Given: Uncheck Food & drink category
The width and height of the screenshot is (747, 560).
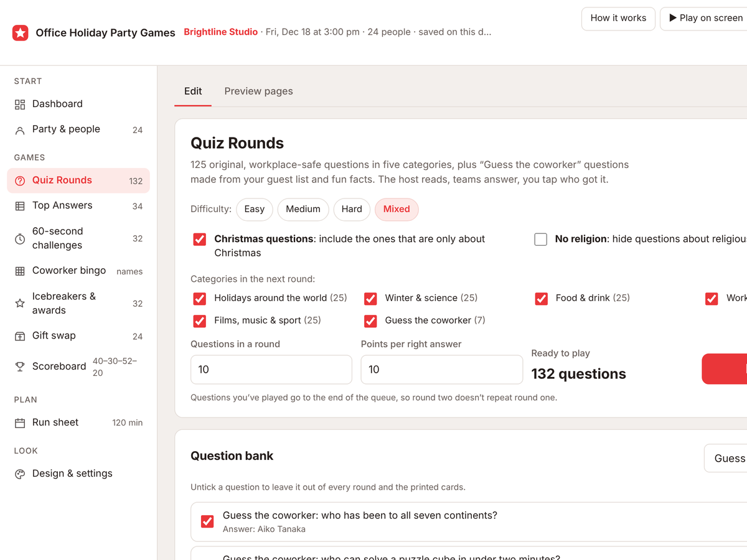Looking at the screenshot, I should [540, 298].
